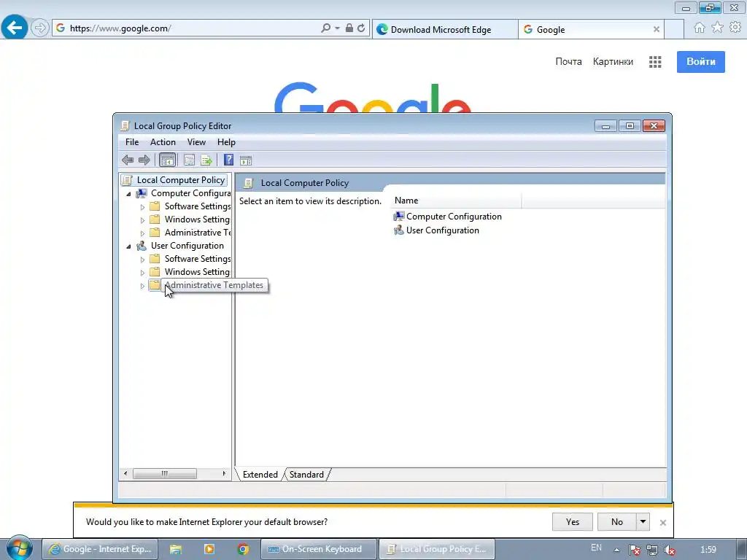Open the Windows Start orb
Viewport: 747px width, 560px height.
coord(18,548)
